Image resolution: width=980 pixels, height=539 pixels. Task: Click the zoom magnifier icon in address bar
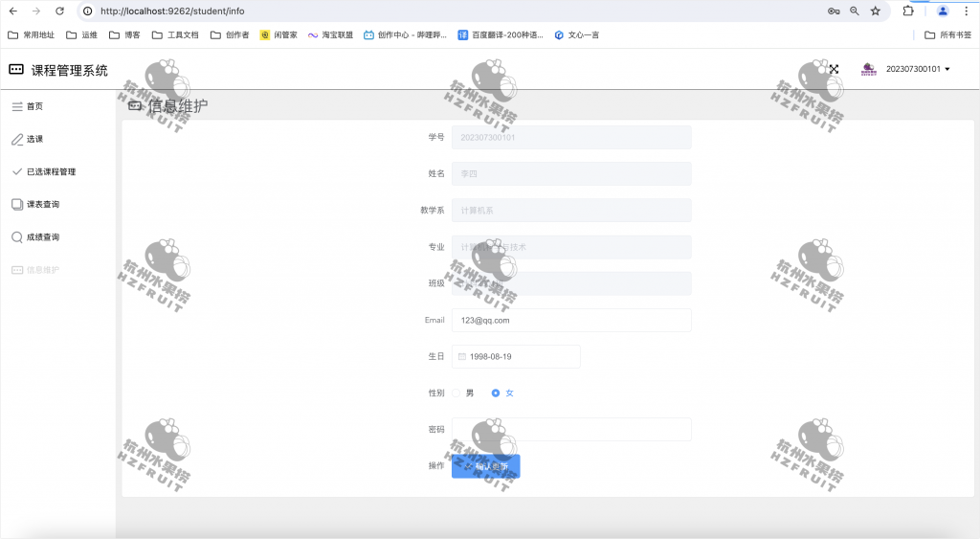855,11
